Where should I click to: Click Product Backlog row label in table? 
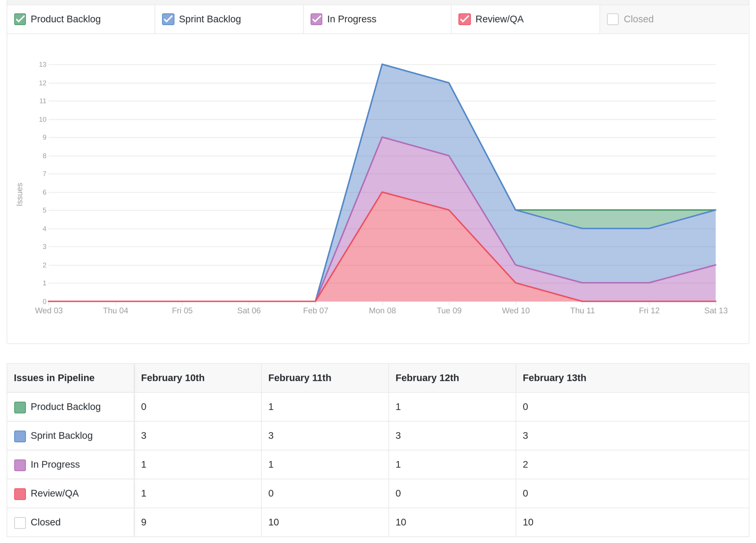pyautogui.click(x=66, y=407)
